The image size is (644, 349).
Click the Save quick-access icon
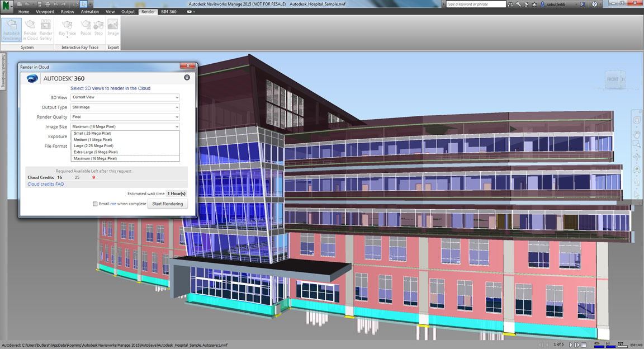40,4
